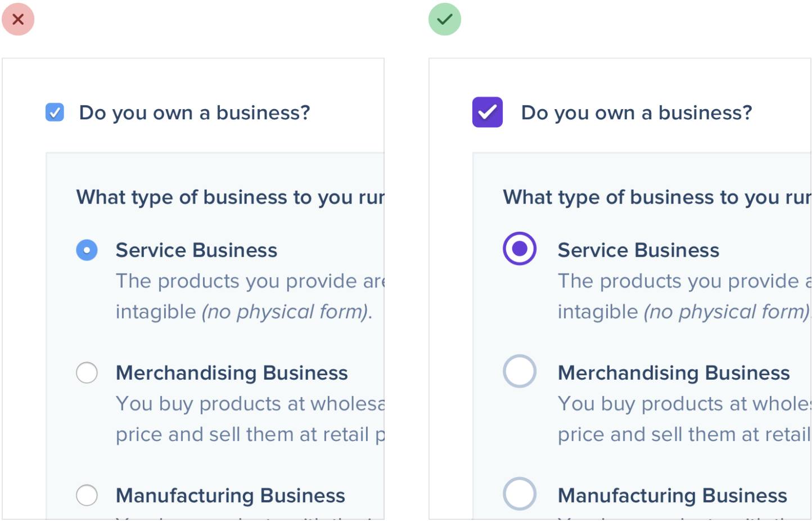The height and width of the screenshot is (521, 812).
Task: Uncheck the small blue business checkbox
Action: pos(55,113)
